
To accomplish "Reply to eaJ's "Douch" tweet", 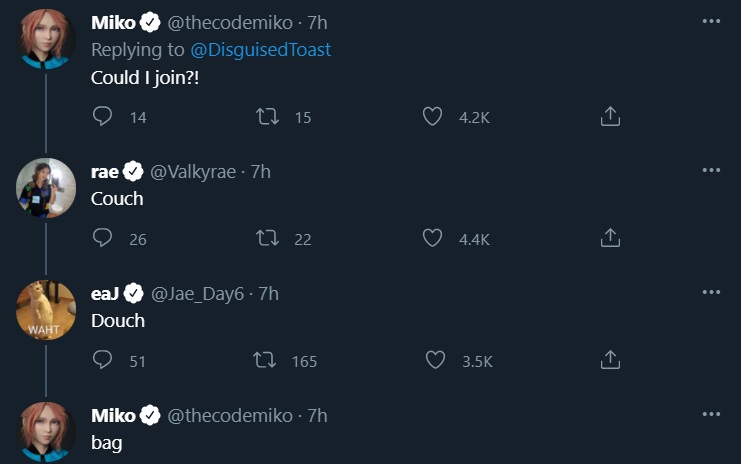I will (102, 360).
